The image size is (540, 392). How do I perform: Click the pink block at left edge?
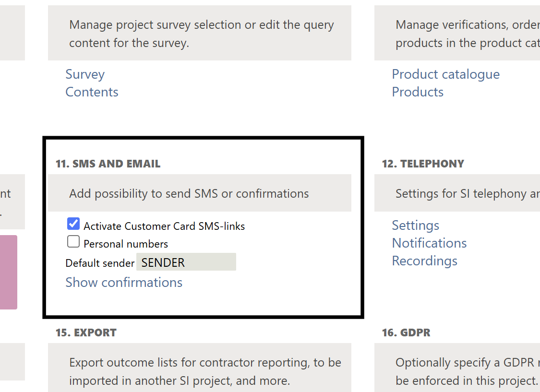pos(8,272)
